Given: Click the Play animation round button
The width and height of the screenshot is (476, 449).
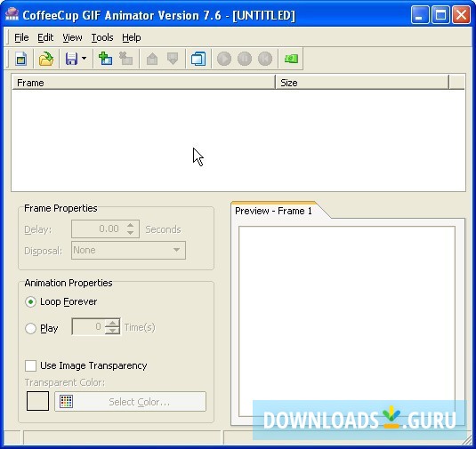Looking at the screenshot, I should 224,59.
